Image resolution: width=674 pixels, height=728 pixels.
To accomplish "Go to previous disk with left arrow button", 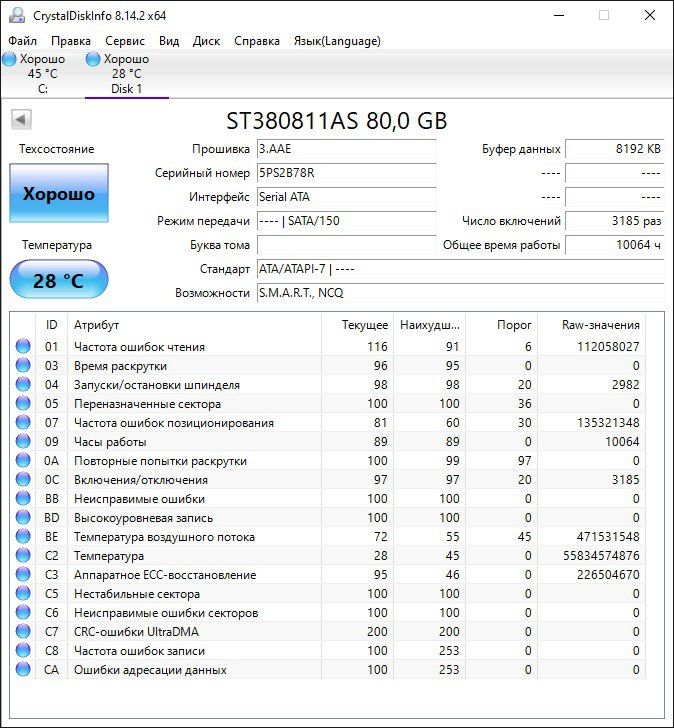I will point(21,120).
